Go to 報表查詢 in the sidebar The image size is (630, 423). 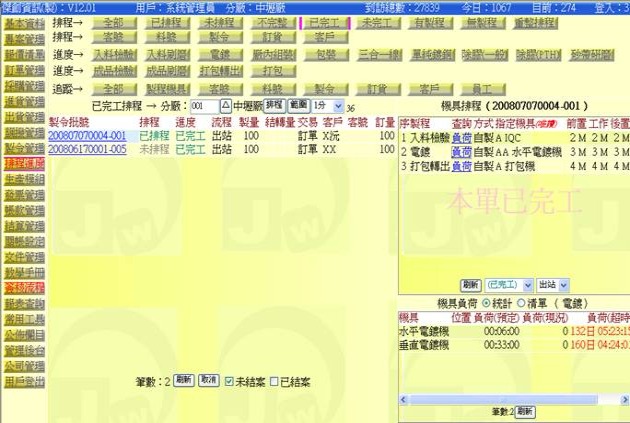pos(22,303)
